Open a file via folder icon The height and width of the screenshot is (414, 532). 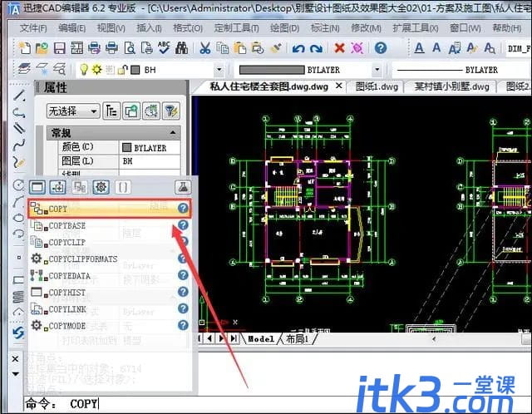click(x=42, y=48)
